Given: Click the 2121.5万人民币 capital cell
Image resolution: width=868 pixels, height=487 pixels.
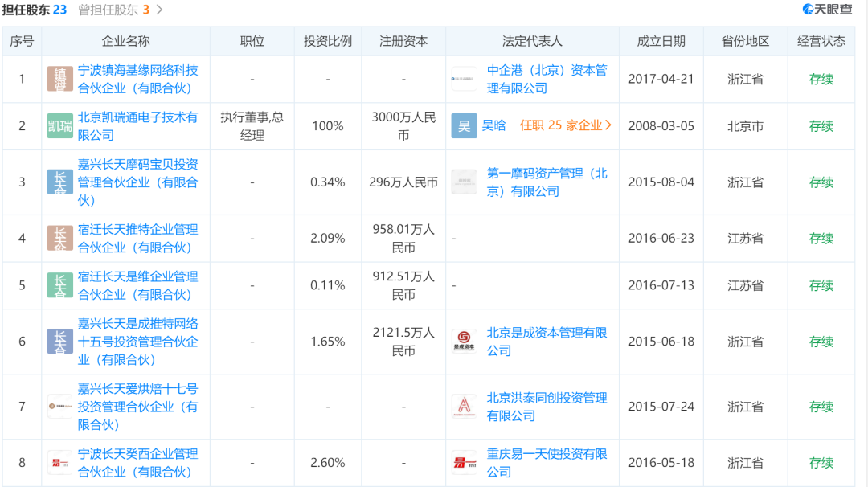Looking at the screenshot, I should pos(403,342).
